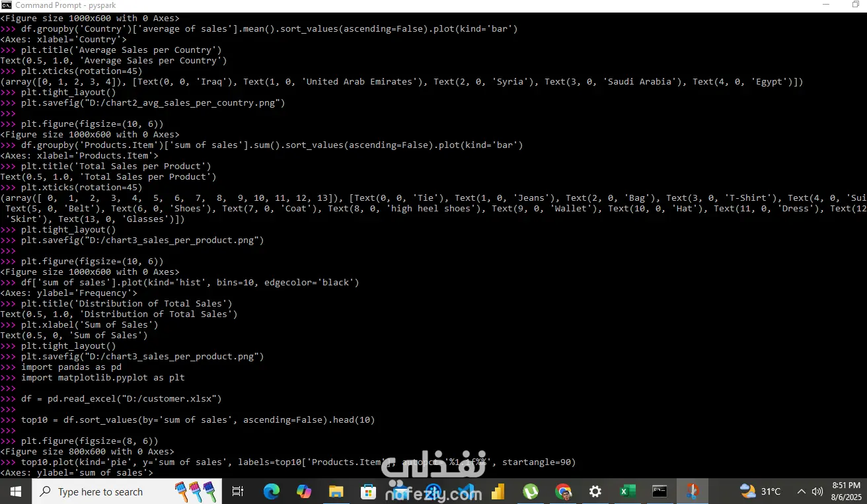Viewport: 867px width, 504px height.
Task: Open the volume control in system tray
Action: 817,491
